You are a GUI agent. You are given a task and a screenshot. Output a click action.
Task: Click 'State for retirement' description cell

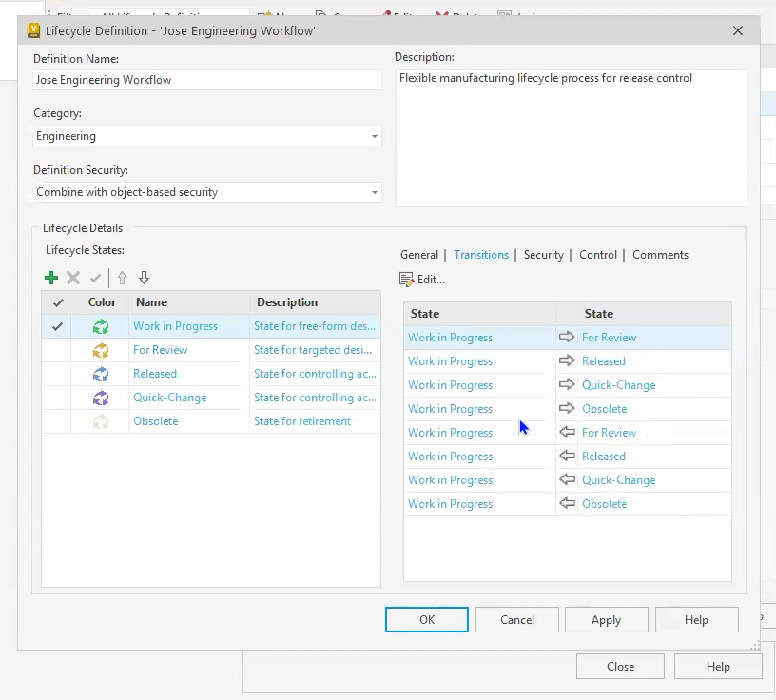[302, 421]
